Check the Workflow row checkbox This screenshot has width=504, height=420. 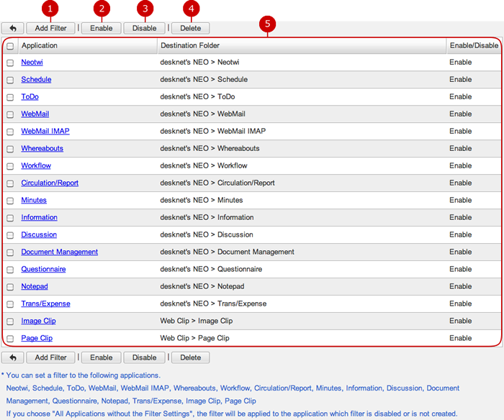[10, 166]
